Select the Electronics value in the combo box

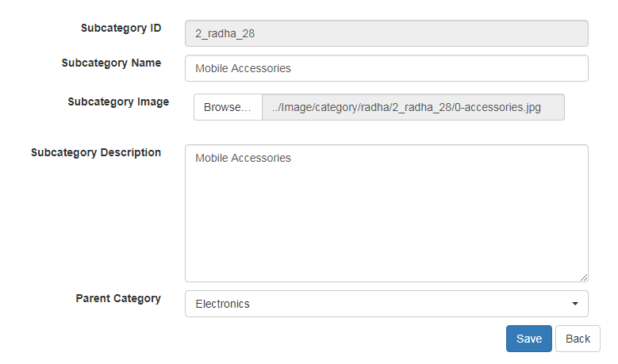click(223, 304)
